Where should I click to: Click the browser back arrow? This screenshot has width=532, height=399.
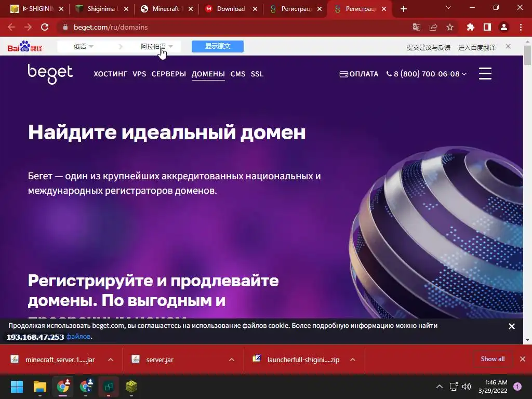(11, 27)
